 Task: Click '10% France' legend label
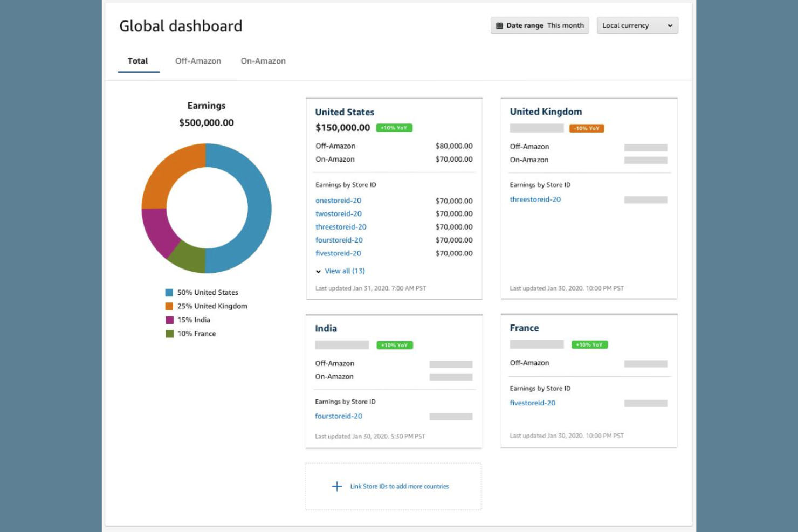click(x=196, y=334)
